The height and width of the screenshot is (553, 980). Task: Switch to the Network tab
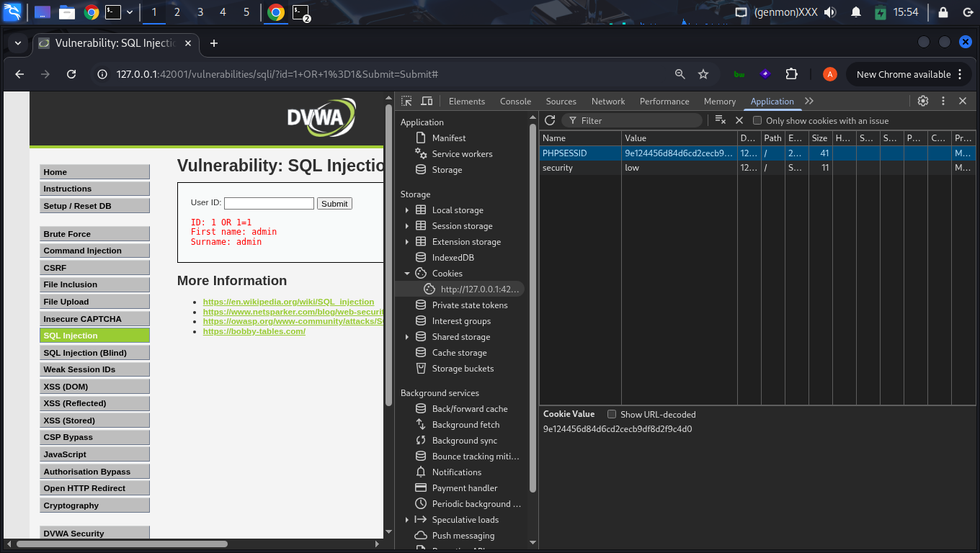pos(607,102)
